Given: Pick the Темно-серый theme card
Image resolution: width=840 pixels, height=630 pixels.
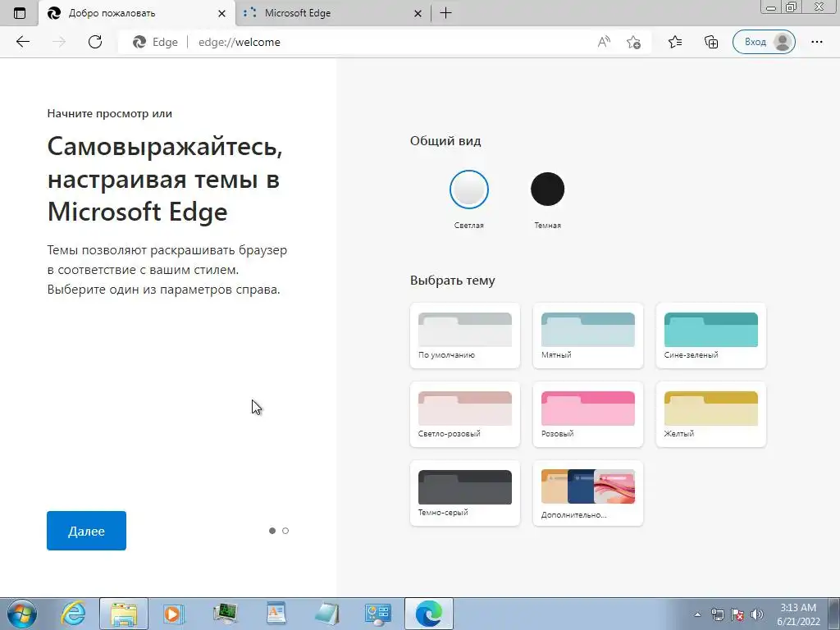Looking at the screenshot, I should click(x=465, y=493).
